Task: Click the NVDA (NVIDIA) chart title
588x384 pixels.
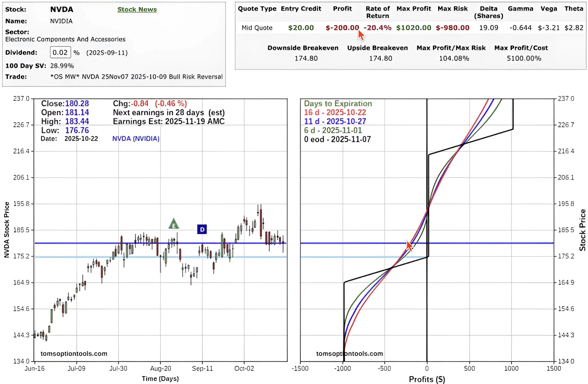Action: [136, 139]
